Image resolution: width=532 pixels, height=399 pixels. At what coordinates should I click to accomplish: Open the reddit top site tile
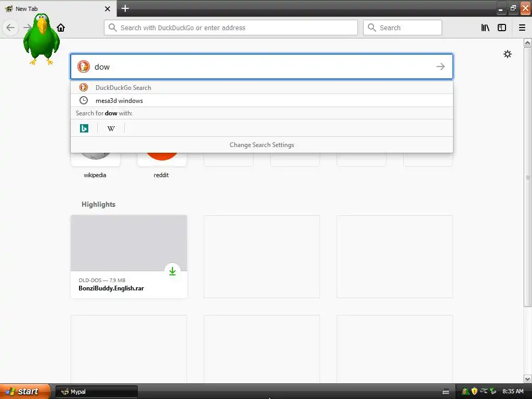pyautogui.click(x=162, y=165)
